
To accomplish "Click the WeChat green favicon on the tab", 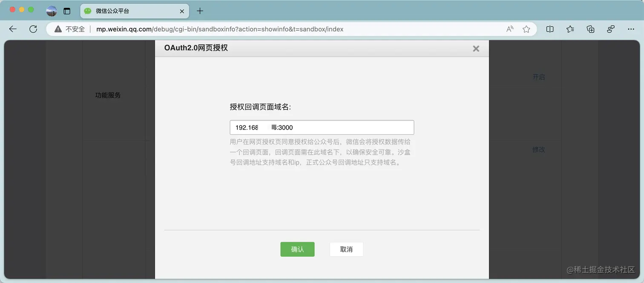I will point(88,11).
